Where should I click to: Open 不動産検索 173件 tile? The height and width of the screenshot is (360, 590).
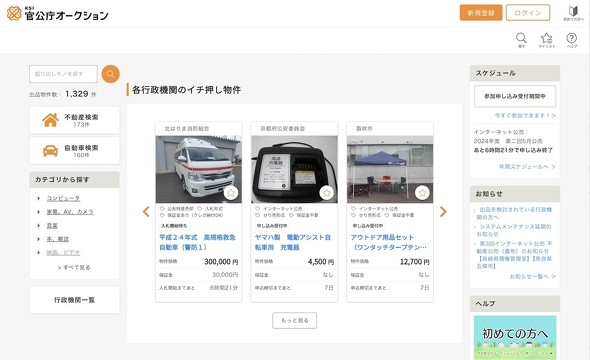click(x=75, y=120)
